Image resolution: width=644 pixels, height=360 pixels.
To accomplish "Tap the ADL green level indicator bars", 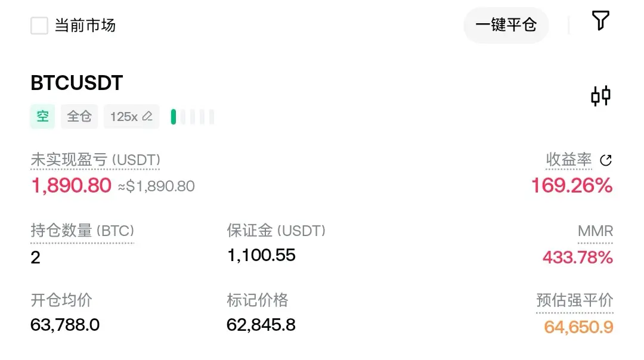I will (x=192, y=117).
